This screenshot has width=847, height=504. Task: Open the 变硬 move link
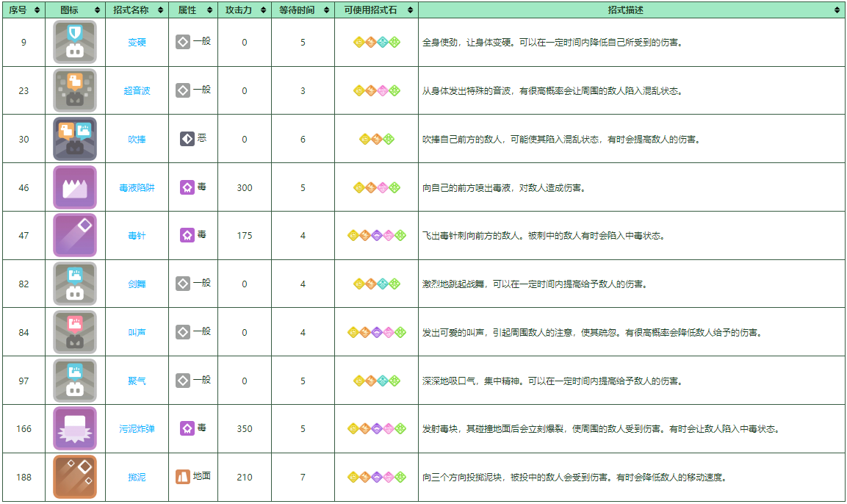coord(137,42)
